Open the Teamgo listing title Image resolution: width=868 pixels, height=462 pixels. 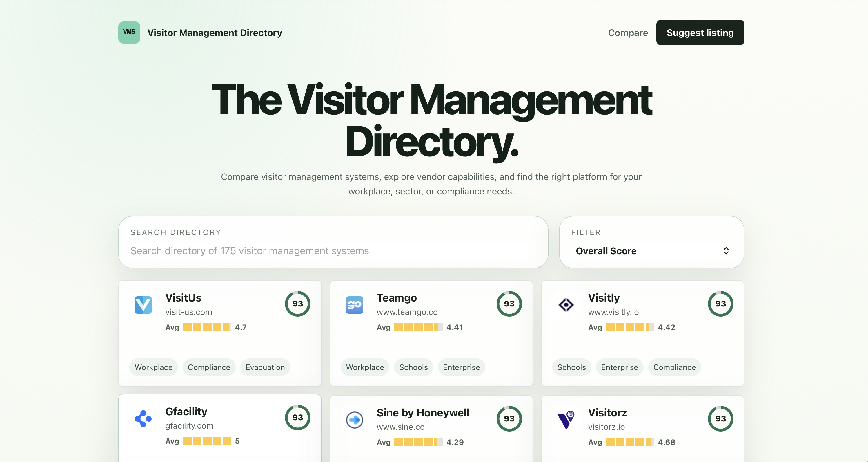click(x=397, y=298)
